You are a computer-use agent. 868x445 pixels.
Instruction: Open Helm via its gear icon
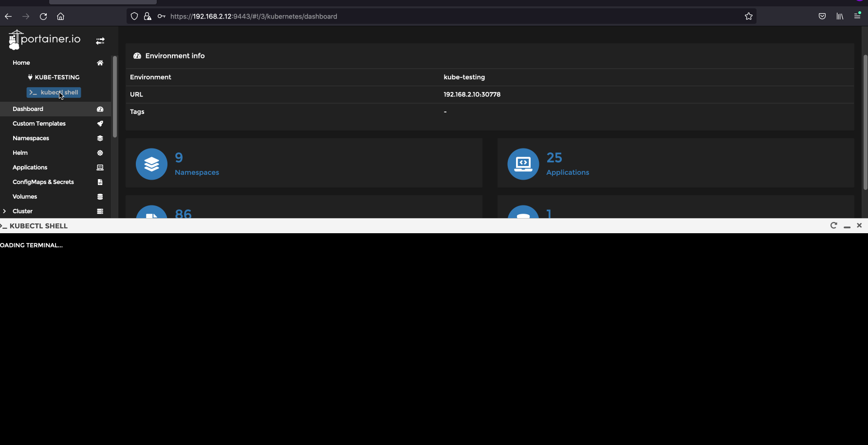[x=100, y=153]
